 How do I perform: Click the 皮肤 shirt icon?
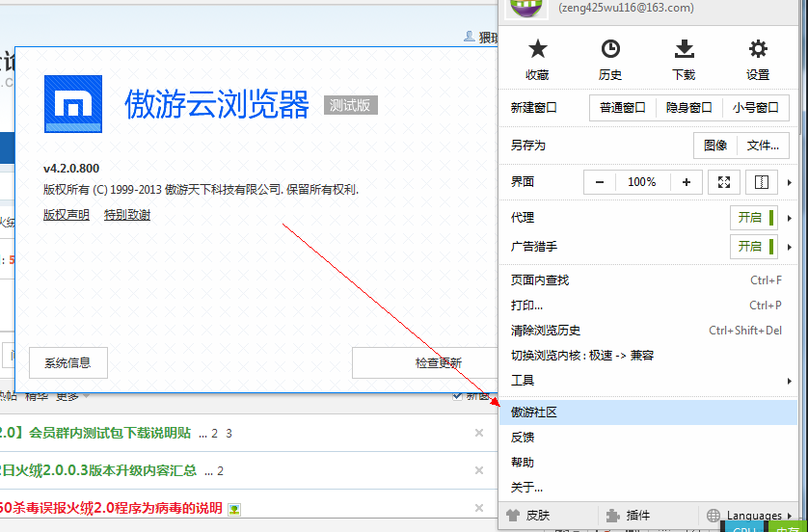pyautogui.click(x=513, y=515)
